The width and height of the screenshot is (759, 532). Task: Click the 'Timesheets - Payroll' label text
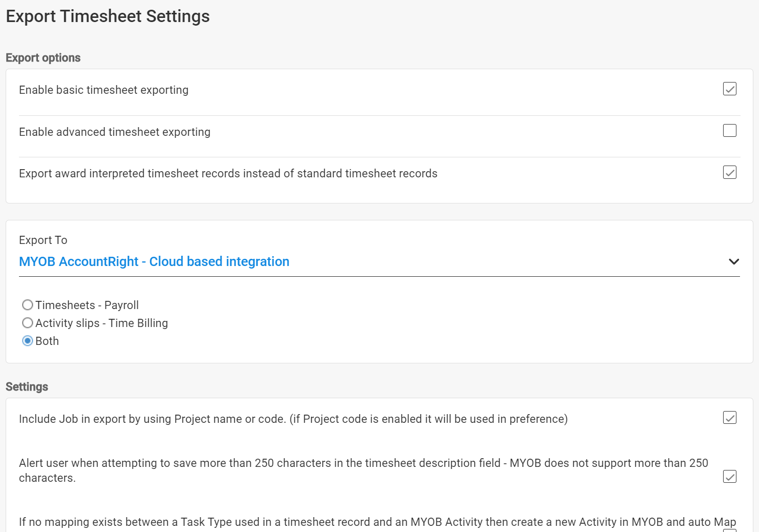tap(87, 305)
